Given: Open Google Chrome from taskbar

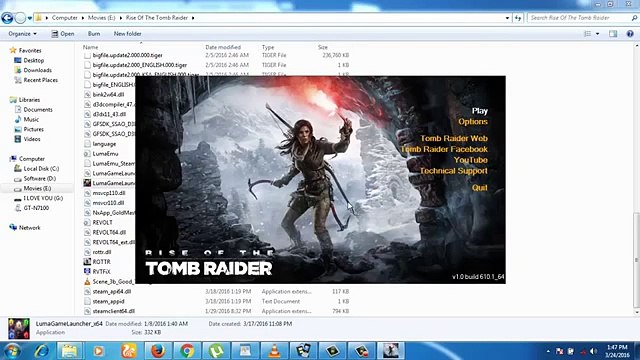Looking at the screenshot, I should [x=187, y=351].
